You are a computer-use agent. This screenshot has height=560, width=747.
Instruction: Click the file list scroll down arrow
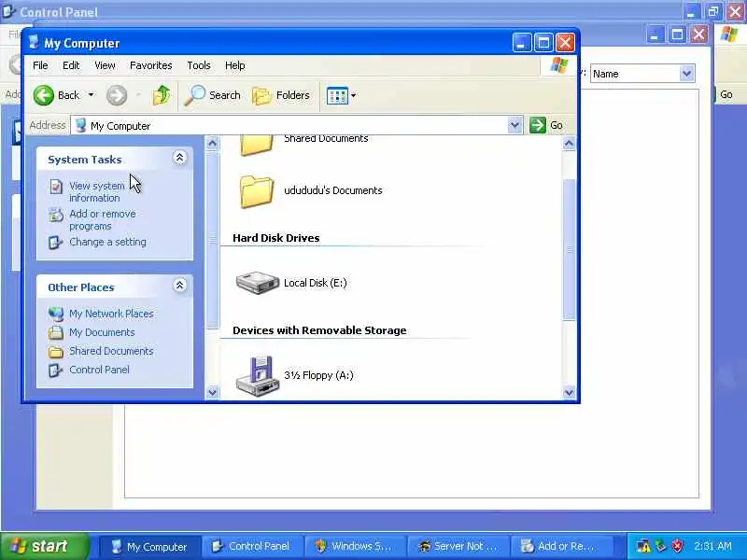[569, 392]
